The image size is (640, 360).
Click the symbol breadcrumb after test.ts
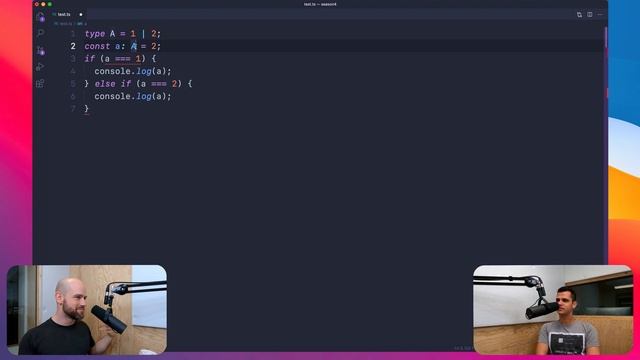pos(82,24)
